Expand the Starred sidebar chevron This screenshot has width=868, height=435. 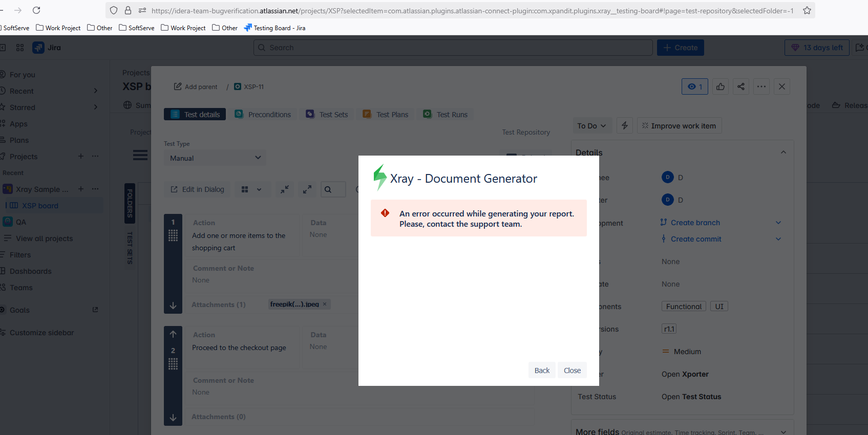coord(96,107)
